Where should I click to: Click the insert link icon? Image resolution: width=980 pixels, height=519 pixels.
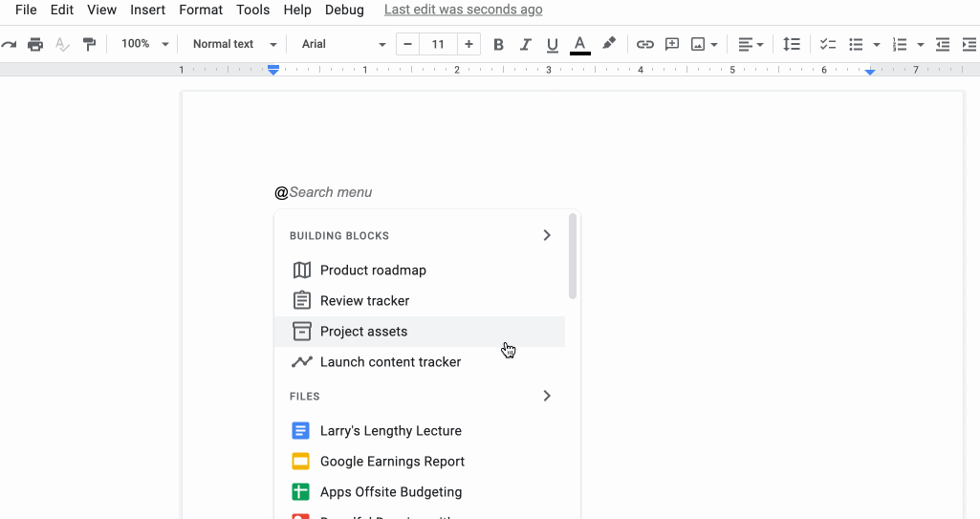click(x=645, y=44)
